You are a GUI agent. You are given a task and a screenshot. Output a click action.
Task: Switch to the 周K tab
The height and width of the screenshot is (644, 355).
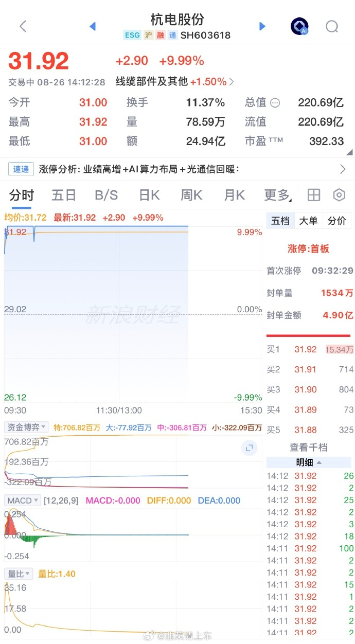(191, 195)
